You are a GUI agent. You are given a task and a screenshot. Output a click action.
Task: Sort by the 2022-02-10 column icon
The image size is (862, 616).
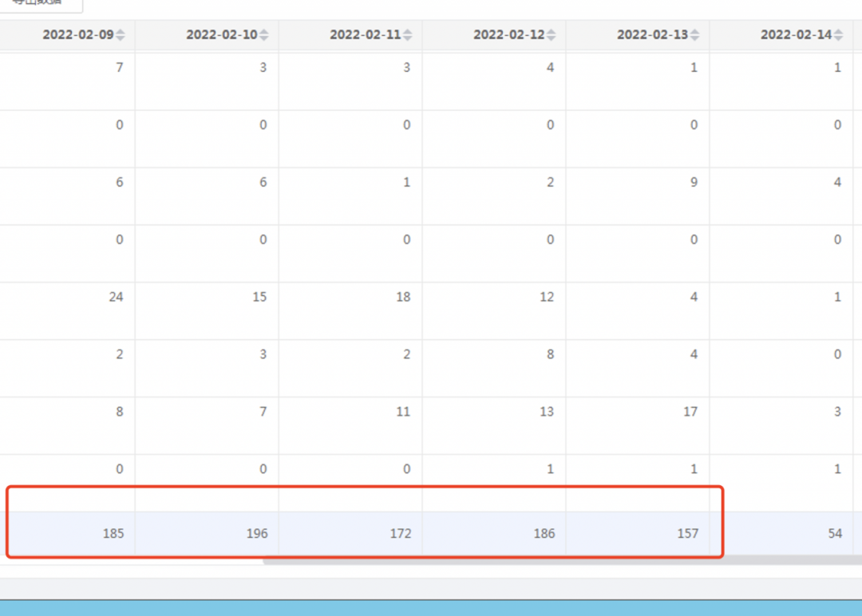point(264,35)
